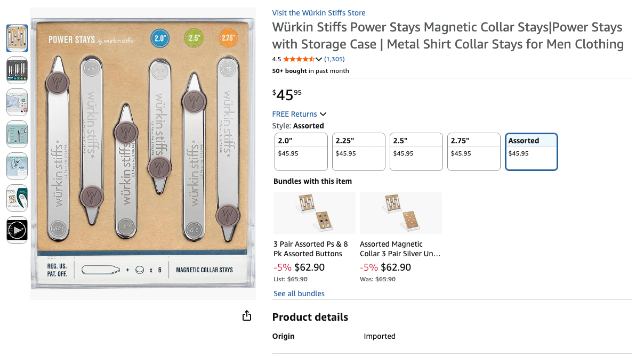Play the product video thumbnail
This screenshot has width=644, height=358.
pos(17,230)
